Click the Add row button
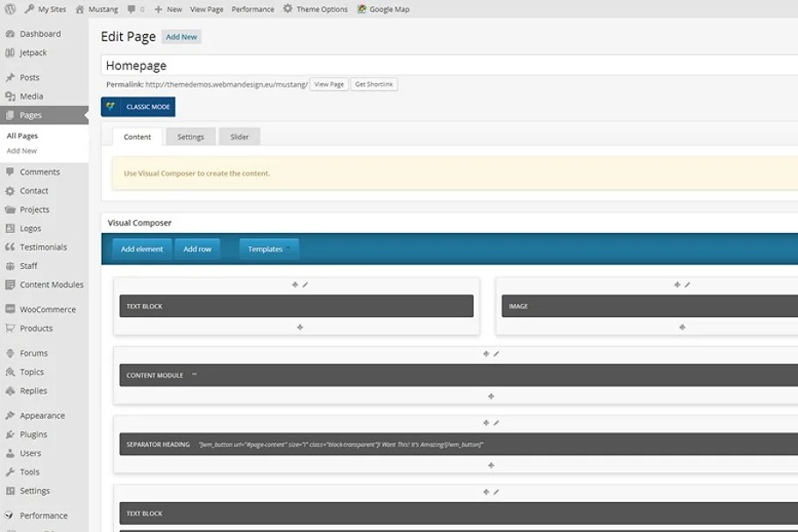 tap(197, 249)
